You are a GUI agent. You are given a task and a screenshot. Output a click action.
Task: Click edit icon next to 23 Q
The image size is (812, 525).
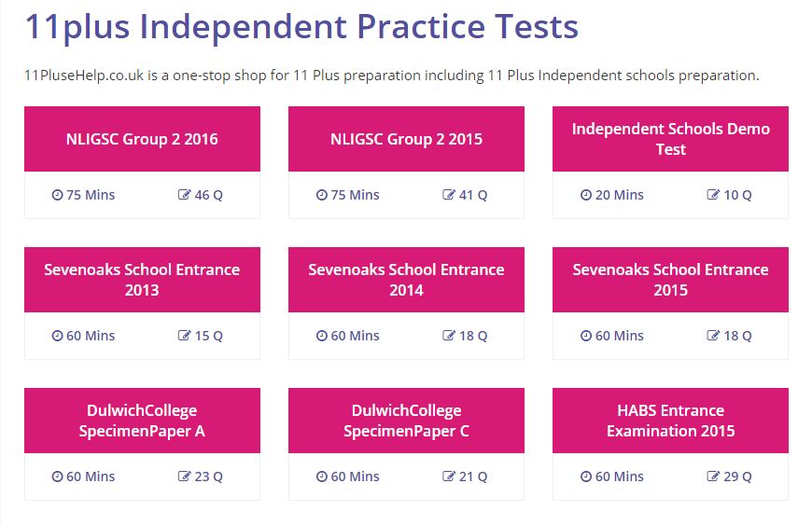pos(184,476)
